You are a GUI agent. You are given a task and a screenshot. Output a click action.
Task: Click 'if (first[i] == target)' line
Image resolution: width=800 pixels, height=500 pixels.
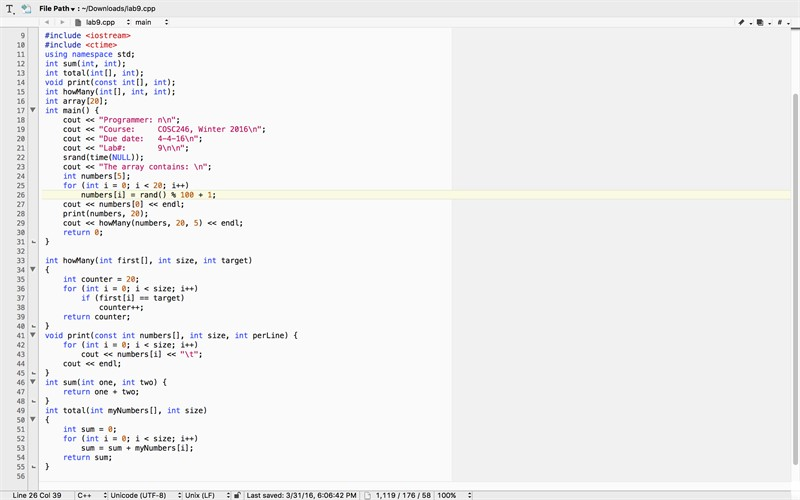pos(133,298)
